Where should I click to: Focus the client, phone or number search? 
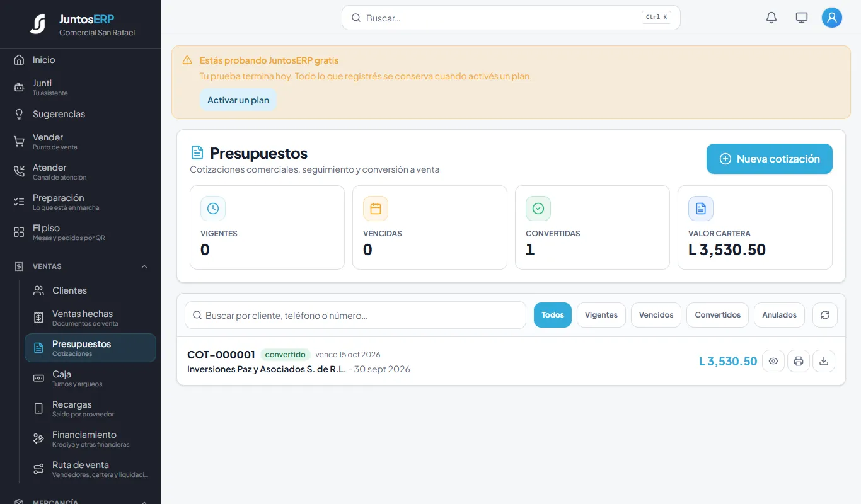click(355, 315)
